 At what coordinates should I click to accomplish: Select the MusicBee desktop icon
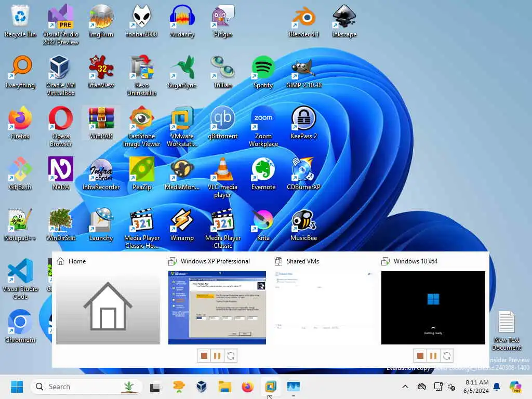pos(303,224)
